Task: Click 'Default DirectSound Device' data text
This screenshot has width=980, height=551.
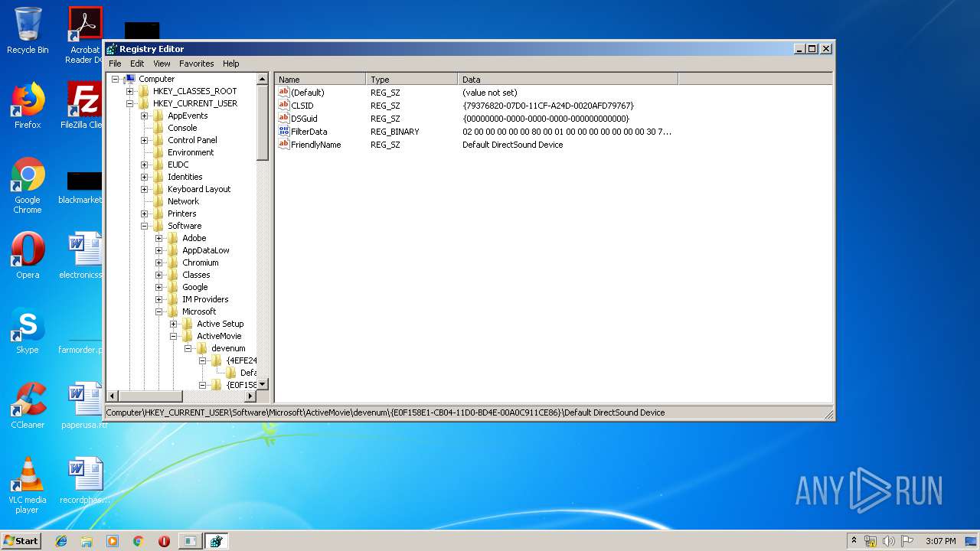Action: [x=512, y=145]
